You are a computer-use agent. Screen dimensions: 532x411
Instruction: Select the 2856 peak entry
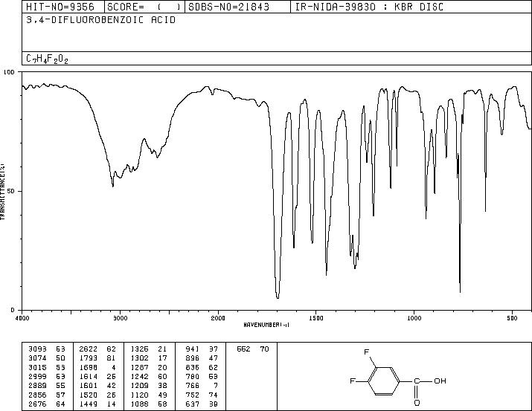point(47,395)
